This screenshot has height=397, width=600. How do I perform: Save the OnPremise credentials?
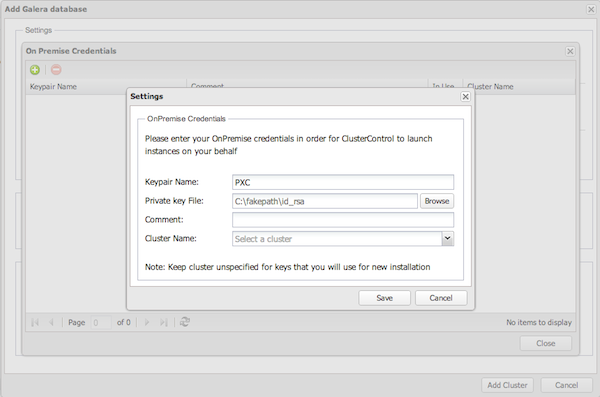tap(385, 298)
